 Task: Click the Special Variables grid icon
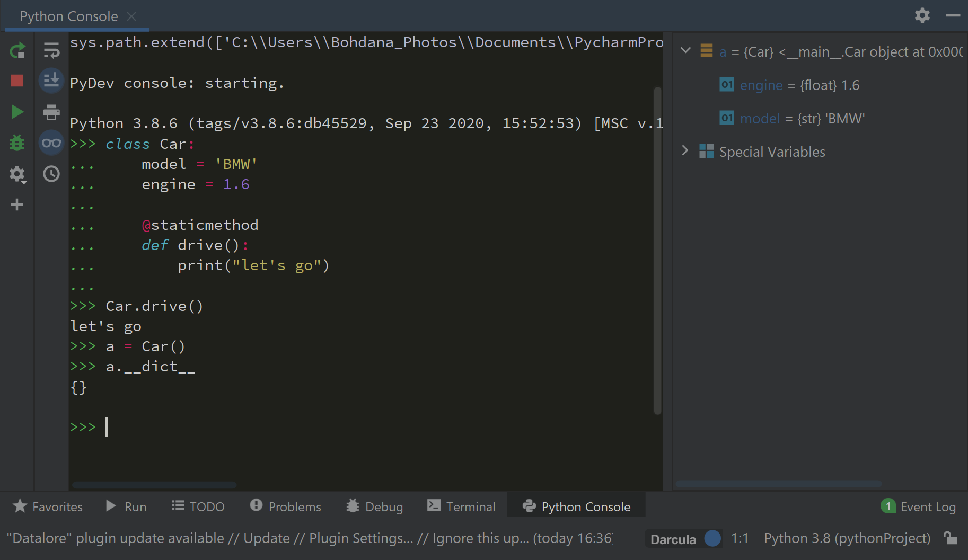tap(707, 152)
